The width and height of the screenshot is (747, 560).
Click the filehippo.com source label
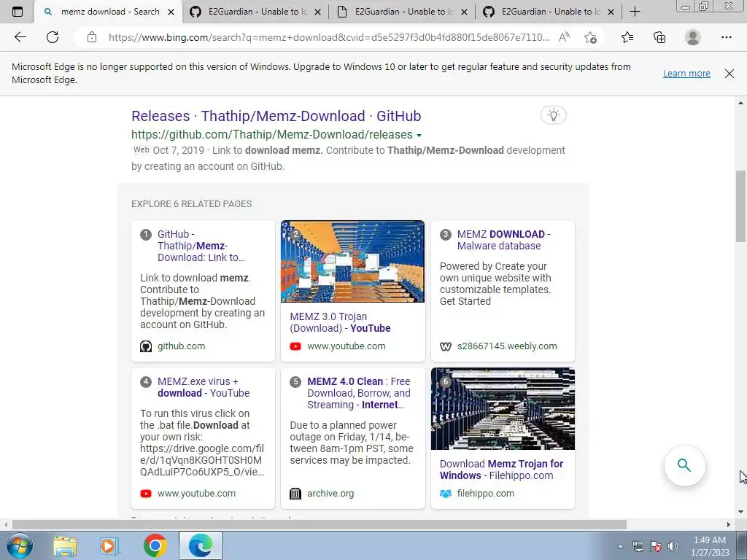click(485, 494)
